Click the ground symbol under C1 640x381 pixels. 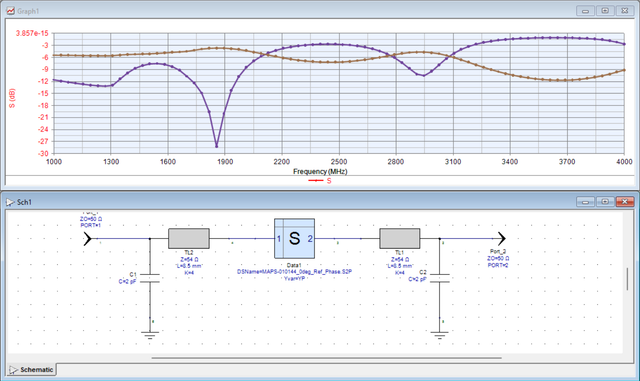(150, 336)
